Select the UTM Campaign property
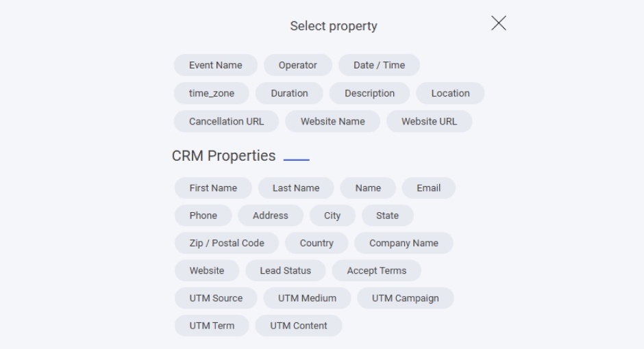This screenshot has width=644, height=349. pos(406,298)
